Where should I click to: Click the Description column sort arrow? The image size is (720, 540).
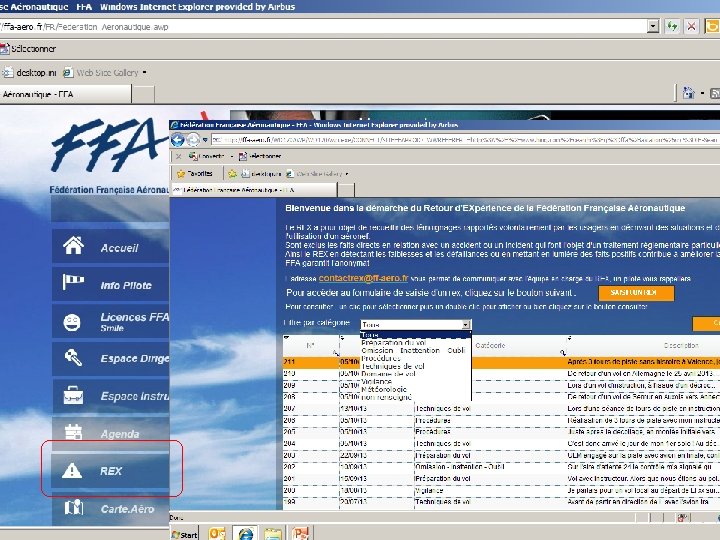(569, 338)
